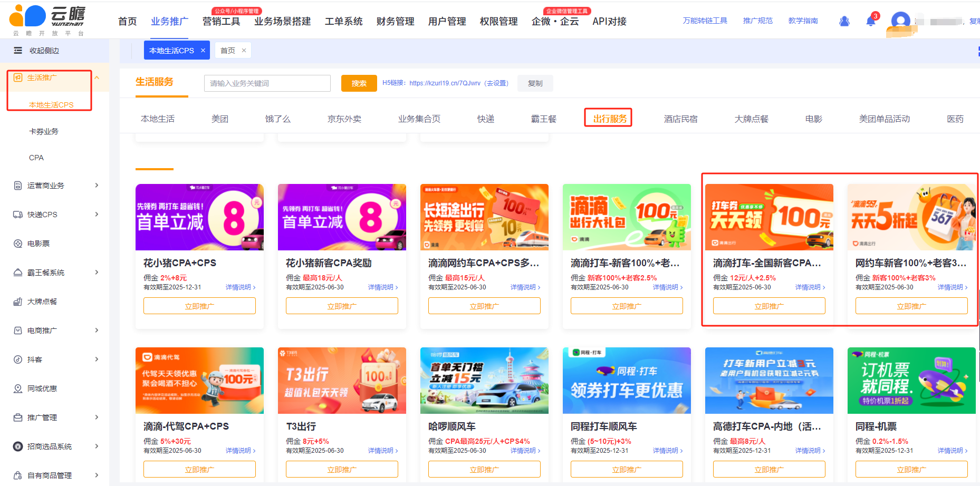Open the API对接 top menu
This screenshot has height=486, width=980.
click(x=610, y=22)
